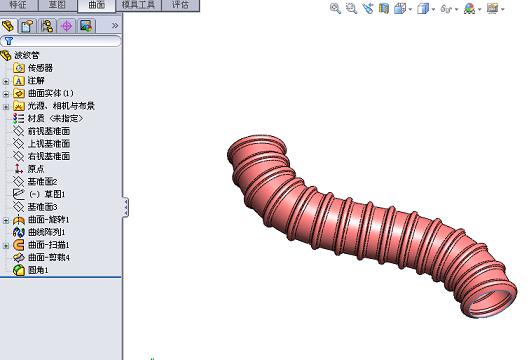Click the Zoom to Fit icon
The image size is (529, 360).
335,8
